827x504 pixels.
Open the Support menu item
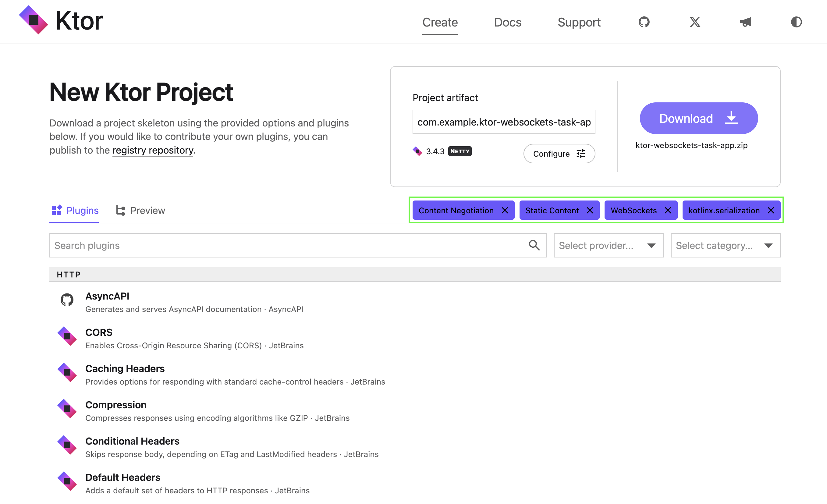[x=579, y=22]
